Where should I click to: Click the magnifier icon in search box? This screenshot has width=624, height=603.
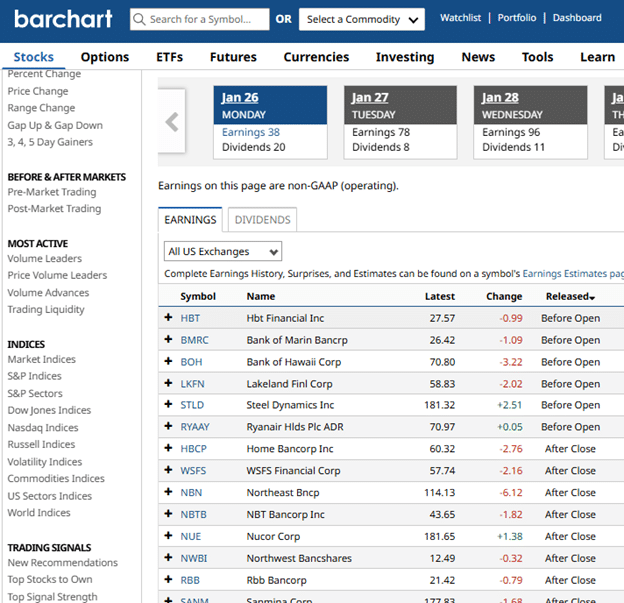coord(139,19)
